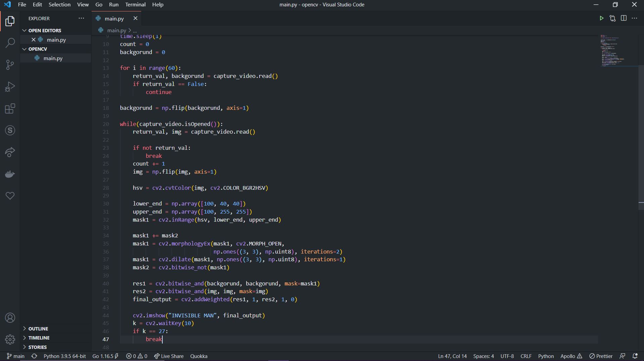The image size is (644, 361).
Task: Click the 'while(capture_video.isOpened()):' line
Action: pyautogui.click(x=171, y=124)
